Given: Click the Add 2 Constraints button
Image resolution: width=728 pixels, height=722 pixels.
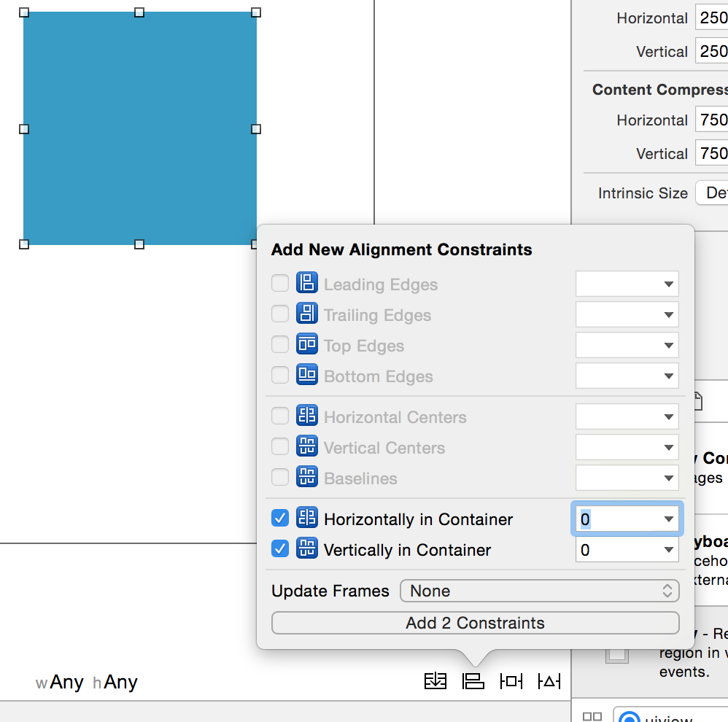Looking at the screenshot, I should (476, 623).
